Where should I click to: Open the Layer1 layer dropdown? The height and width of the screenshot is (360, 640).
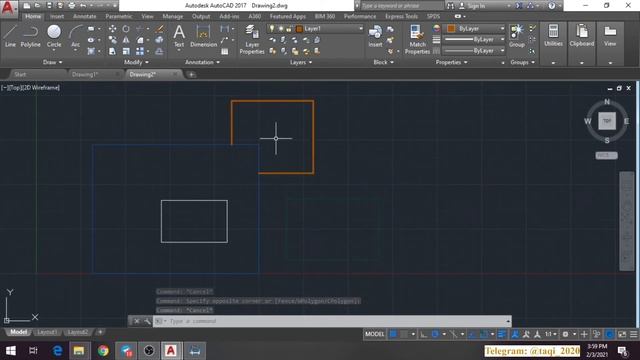tap(315, 29)
